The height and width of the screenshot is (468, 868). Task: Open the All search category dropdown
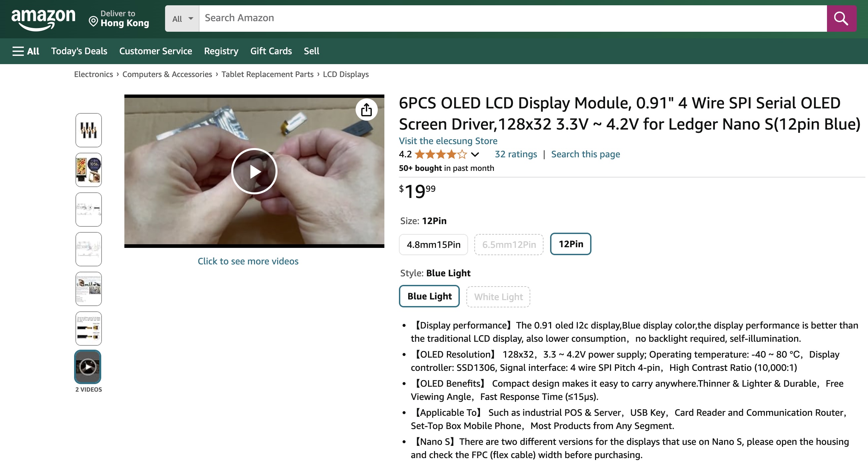tap(182, 19)
